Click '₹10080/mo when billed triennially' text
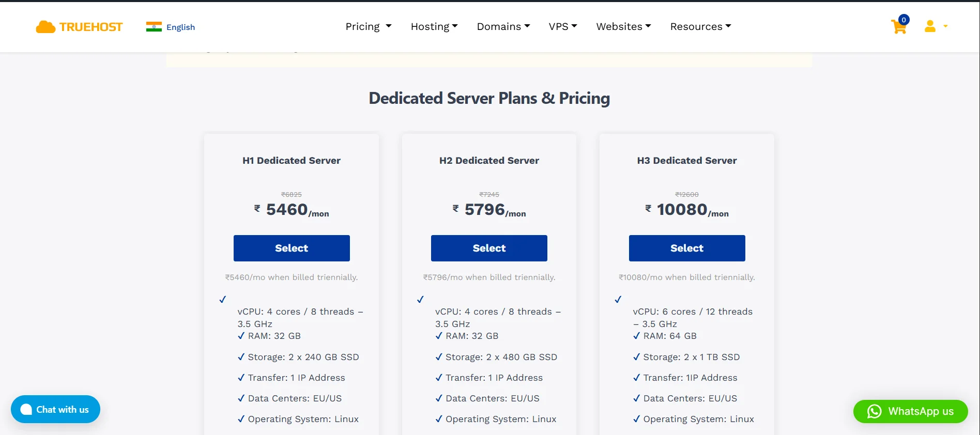 click(x=687, y=277)
